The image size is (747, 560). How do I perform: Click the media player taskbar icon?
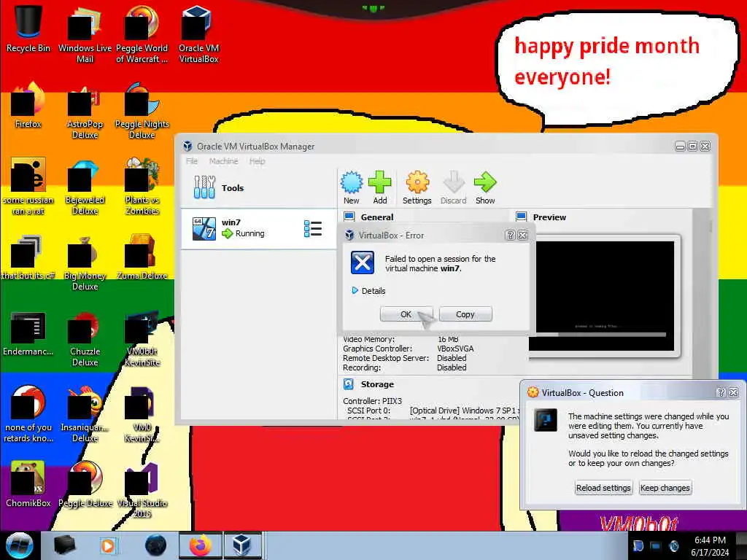pos(108,545)
